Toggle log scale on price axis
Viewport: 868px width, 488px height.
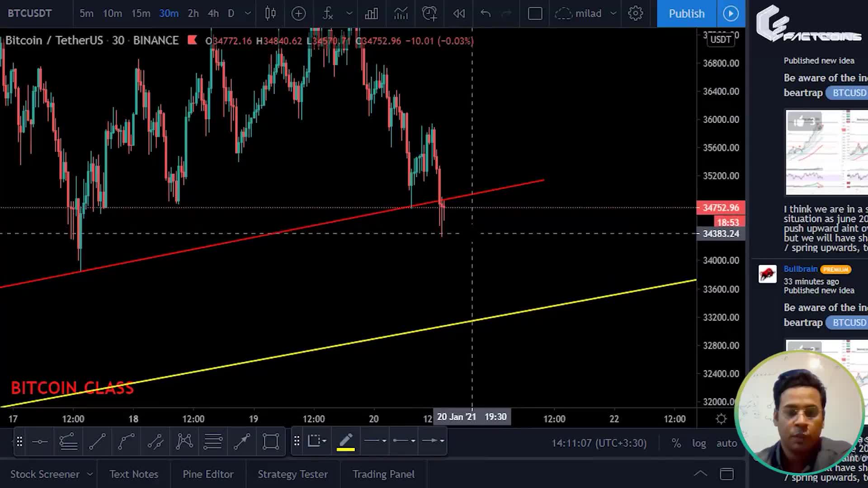click(x=699, y=443)
